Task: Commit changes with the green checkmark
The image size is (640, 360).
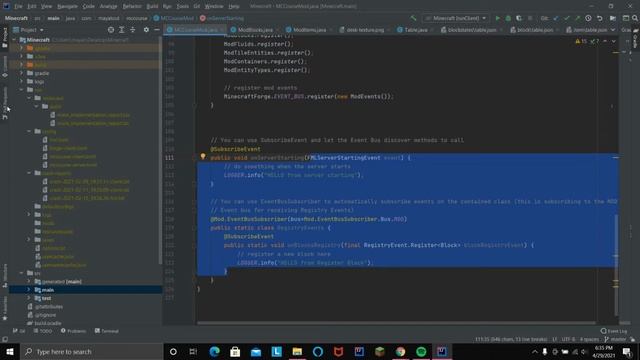Action: tap(567, 18)
